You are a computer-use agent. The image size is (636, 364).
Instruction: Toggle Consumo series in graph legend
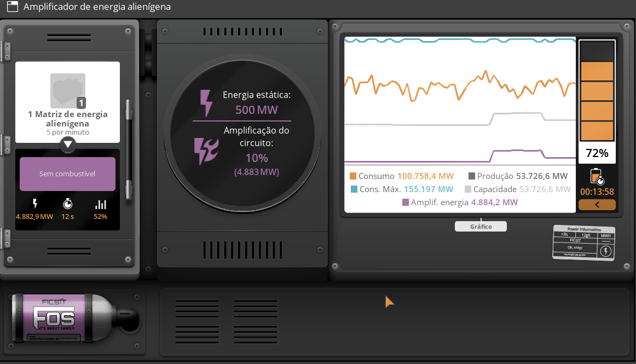tap(402, 176)
